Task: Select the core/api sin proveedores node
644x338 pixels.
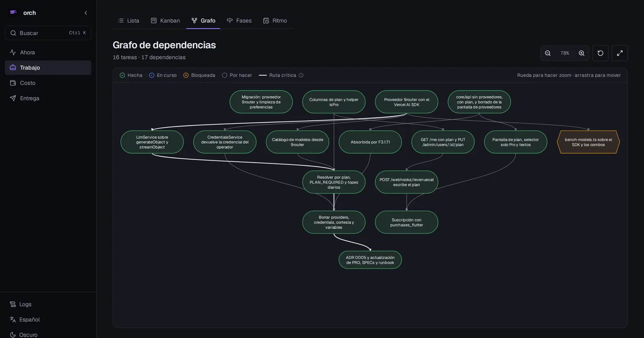Action: tap(479, 102)
